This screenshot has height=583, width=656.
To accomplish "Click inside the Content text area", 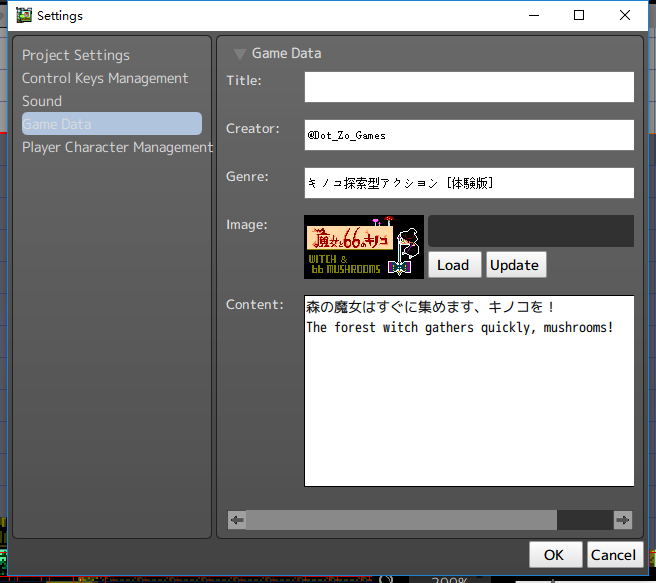I will pyautogui.click(x=469, y=391).
